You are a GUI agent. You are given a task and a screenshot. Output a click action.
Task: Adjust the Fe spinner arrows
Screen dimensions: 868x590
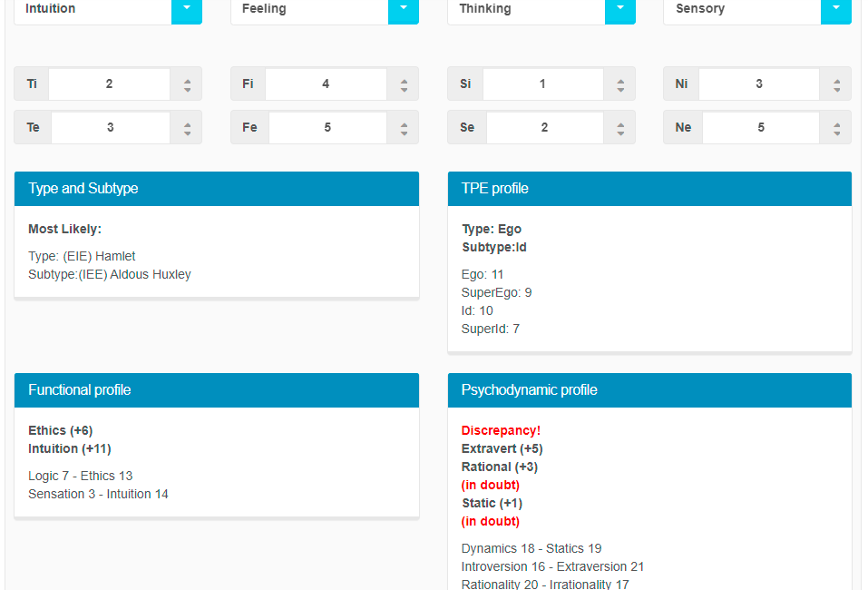[x=405, y=129]
